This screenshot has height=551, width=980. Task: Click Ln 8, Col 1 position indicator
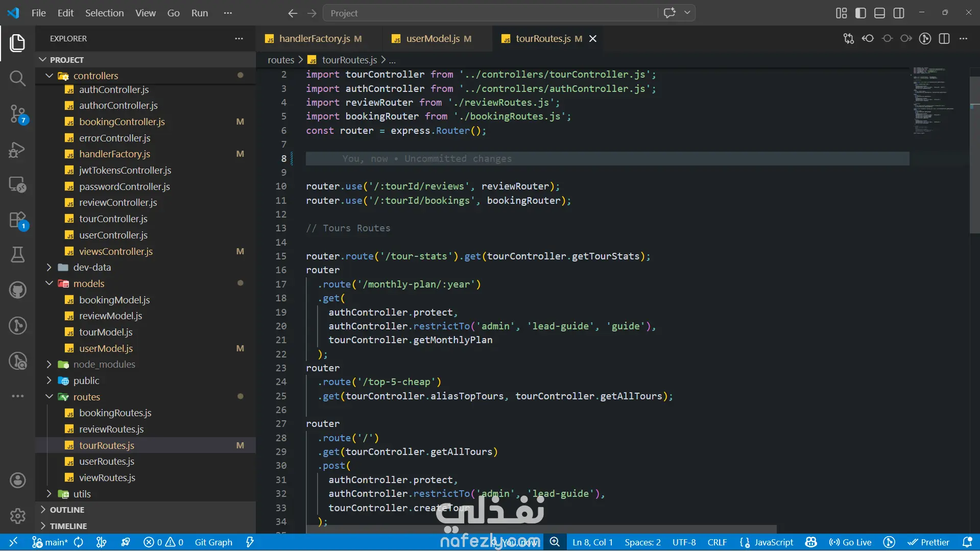point(592,542)
